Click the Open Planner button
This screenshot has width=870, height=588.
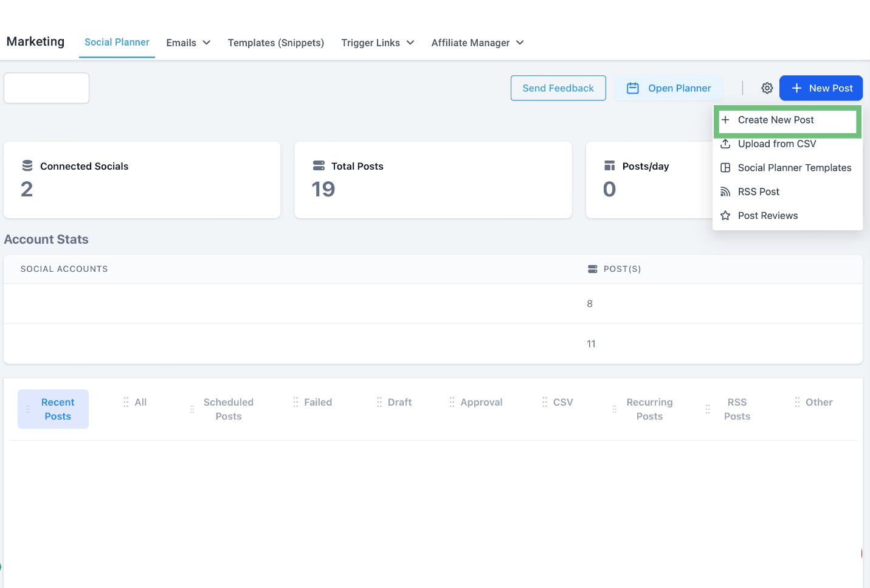[x=668, y=88]
